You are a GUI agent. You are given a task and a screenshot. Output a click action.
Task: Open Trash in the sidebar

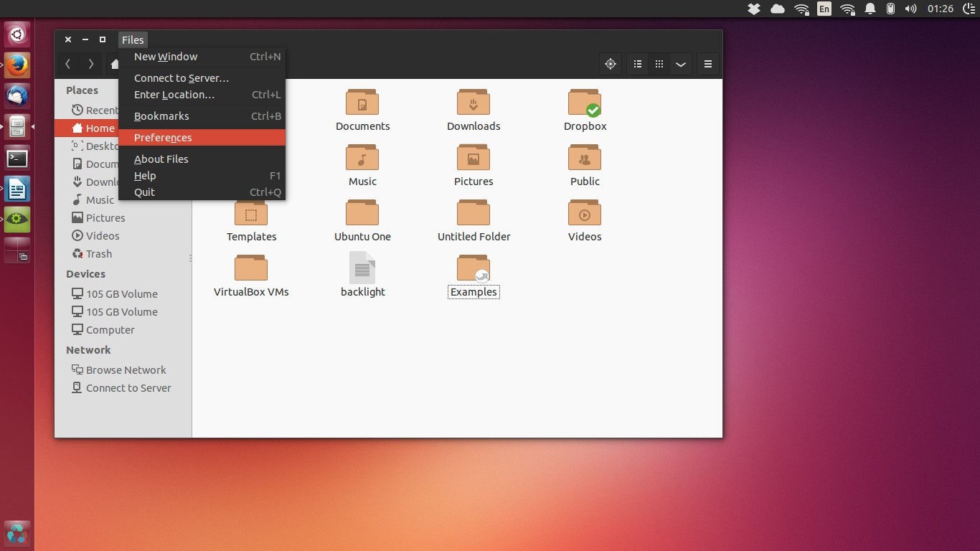(98, 254)
